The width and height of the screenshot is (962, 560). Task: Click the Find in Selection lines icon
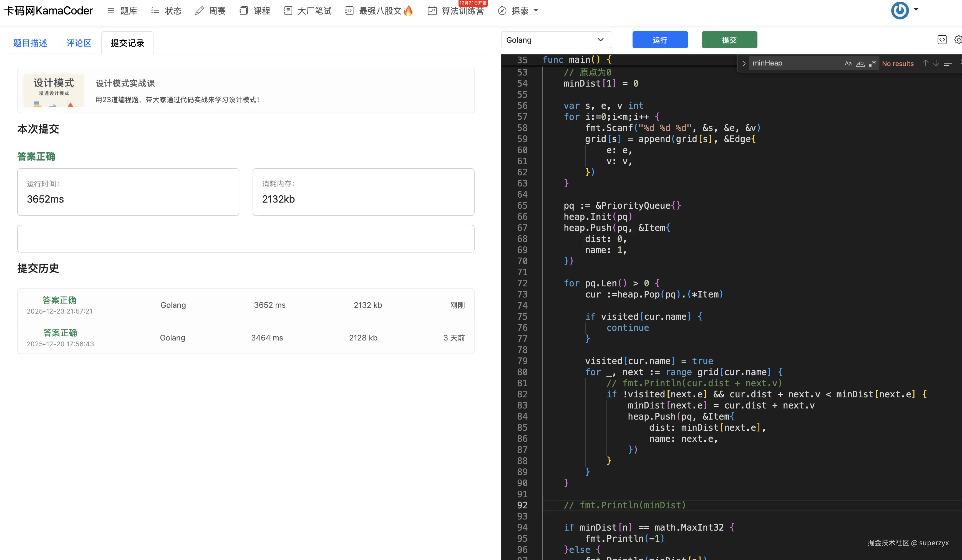(x=948, y=63)
